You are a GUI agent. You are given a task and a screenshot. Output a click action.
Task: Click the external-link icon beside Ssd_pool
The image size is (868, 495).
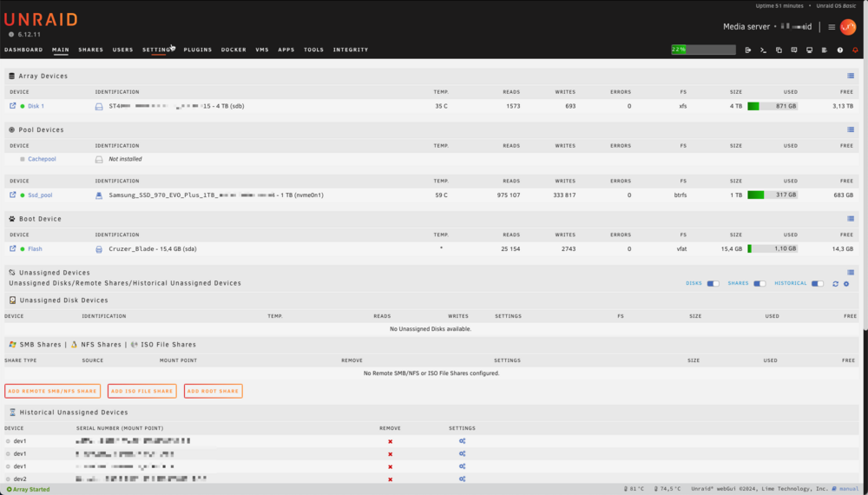(13, 195)
